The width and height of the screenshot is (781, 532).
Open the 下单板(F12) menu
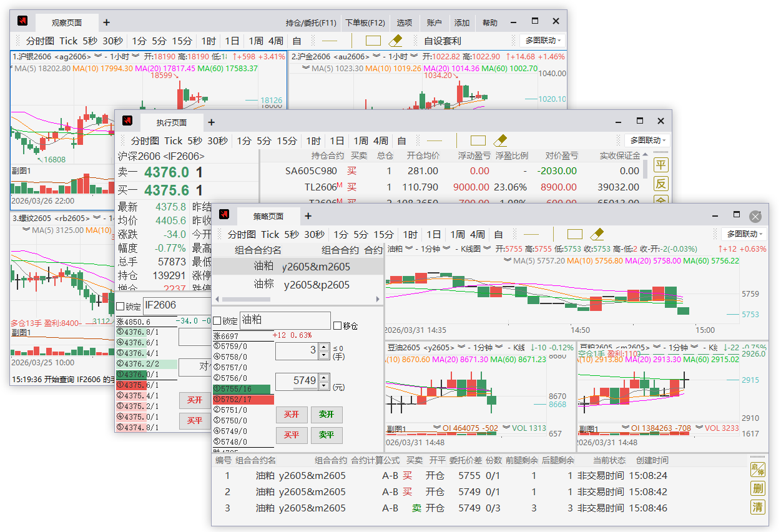click(x=365, y=22)
